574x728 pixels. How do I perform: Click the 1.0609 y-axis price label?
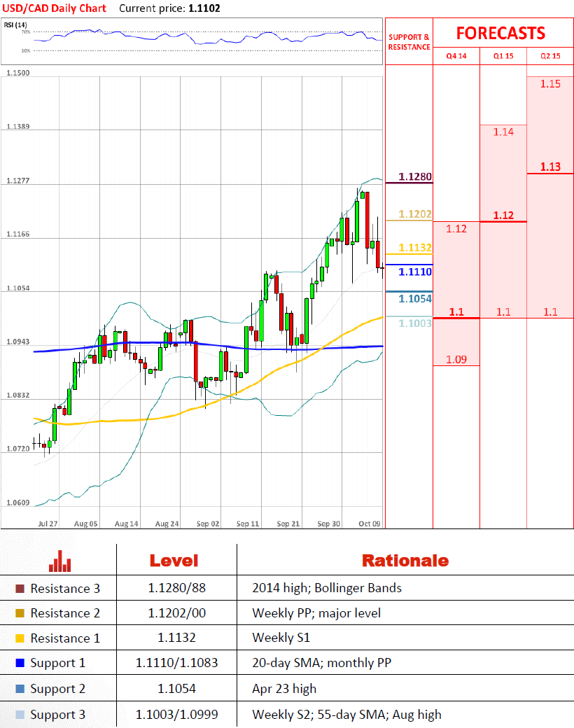point(18,503)
